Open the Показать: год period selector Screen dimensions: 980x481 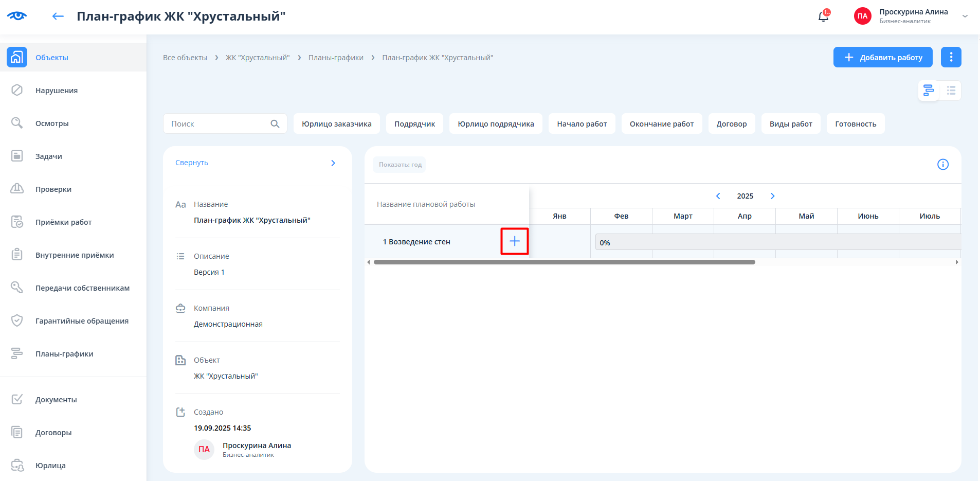(400, 165)
